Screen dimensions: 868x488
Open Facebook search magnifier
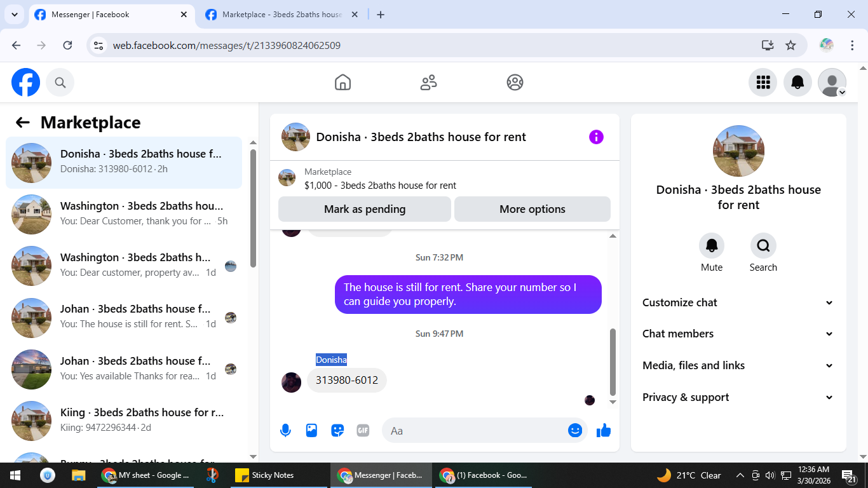(60, 83)
